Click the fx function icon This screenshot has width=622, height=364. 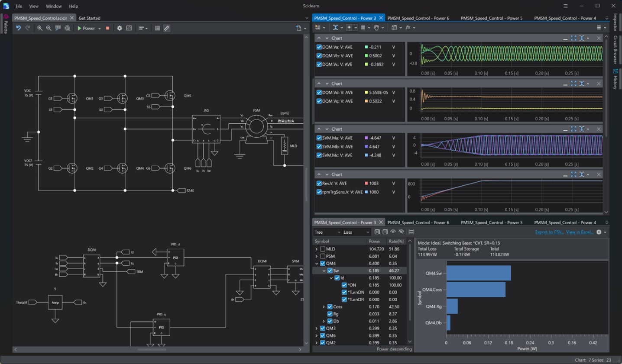pos(408,28)
